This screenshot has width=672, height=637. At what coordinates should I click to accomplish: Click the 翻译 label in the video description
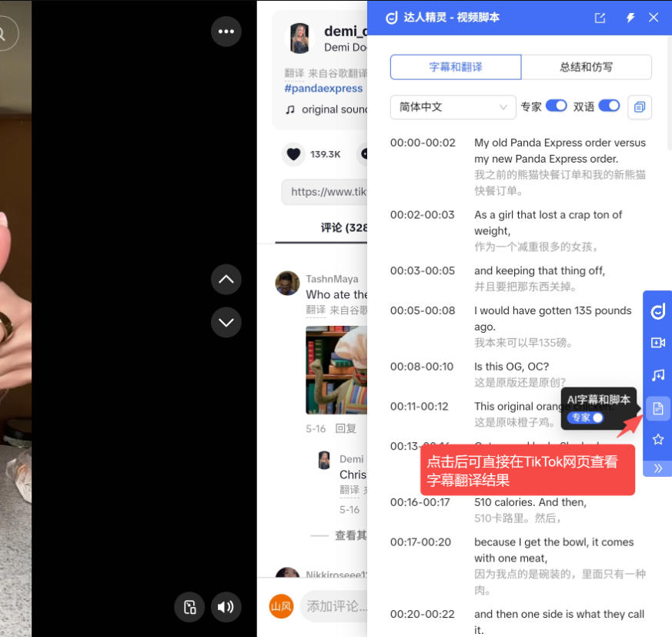pos(294,73)
